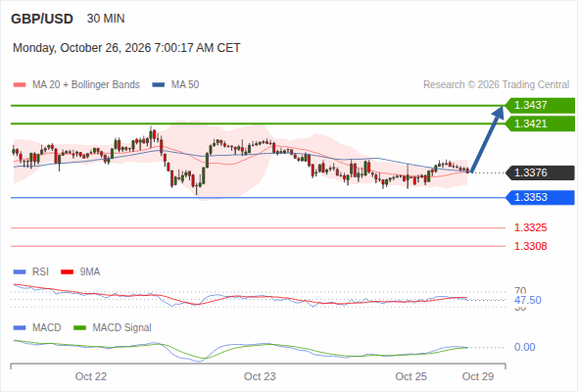Click the red MA 20 + Bollinger Bands swatch
Screen dimensions: 578x392
click(20, 85)
